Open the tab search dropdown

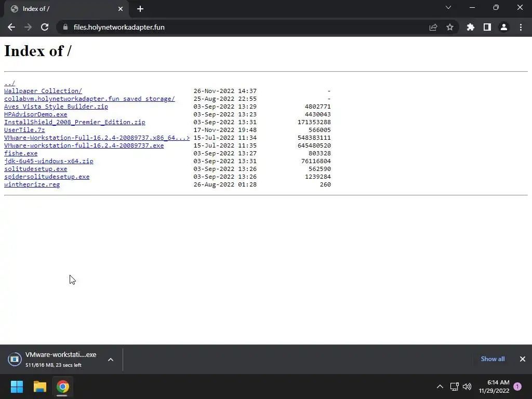tap(448, 7)
